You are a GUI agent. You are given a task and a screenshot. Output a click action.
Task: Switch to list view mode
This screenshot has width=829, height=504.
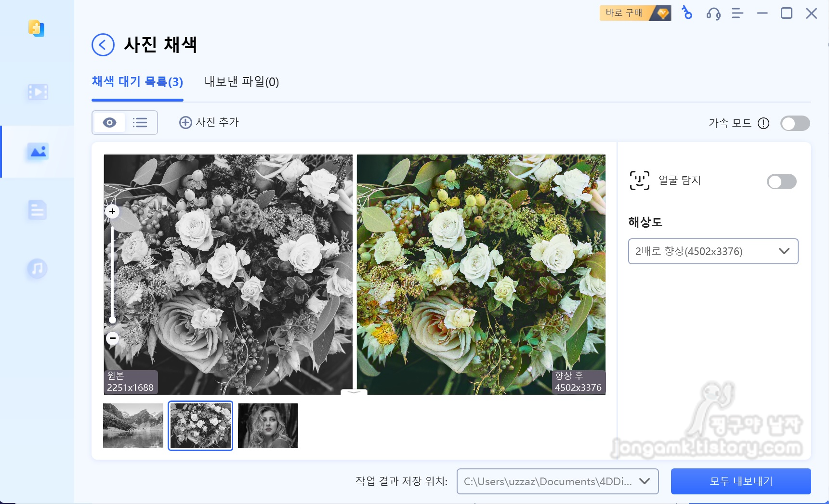pyautogui.click(x=140, y=123)
